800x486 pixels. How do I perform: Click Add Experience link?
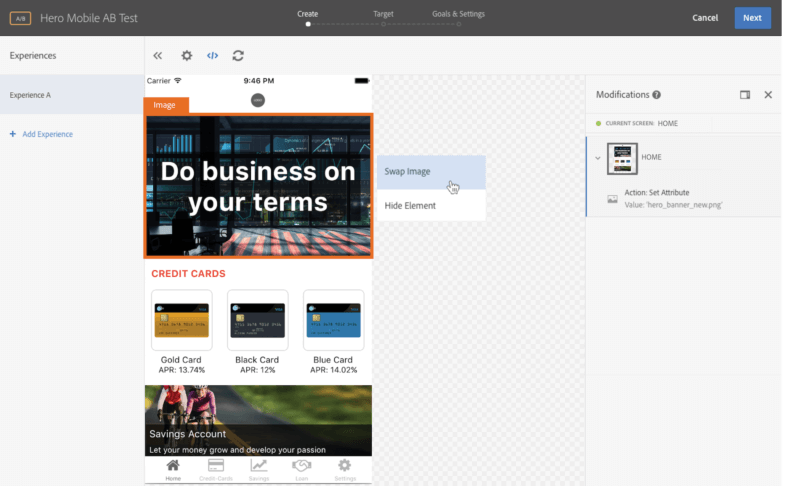point(47,134)
